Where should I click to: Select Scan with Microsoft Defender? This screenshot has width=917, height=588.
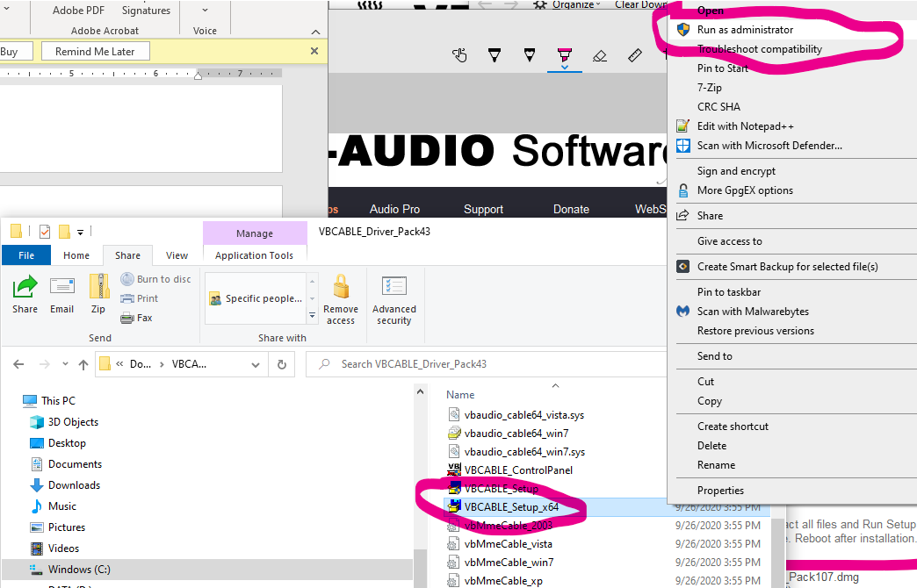coord(792,146)
